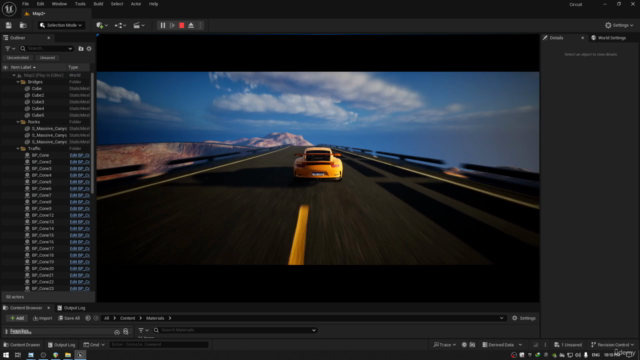Go back in Content Browser history

click(88, 318)
